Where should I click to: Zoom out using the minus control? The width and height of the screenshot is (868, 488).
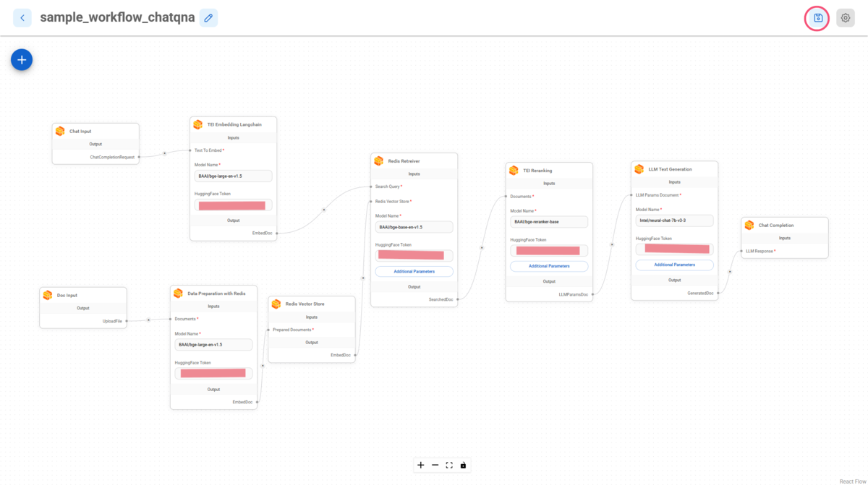click(x=435, y=465)
